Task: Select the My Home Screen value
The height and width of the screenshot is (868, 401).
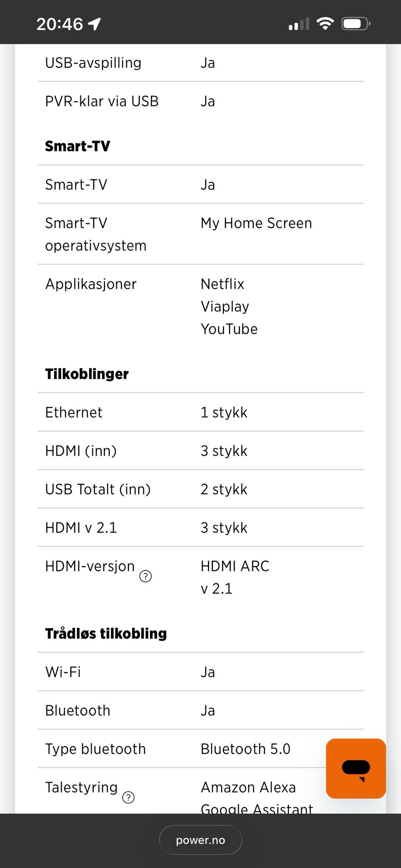Action: [256, 223]
